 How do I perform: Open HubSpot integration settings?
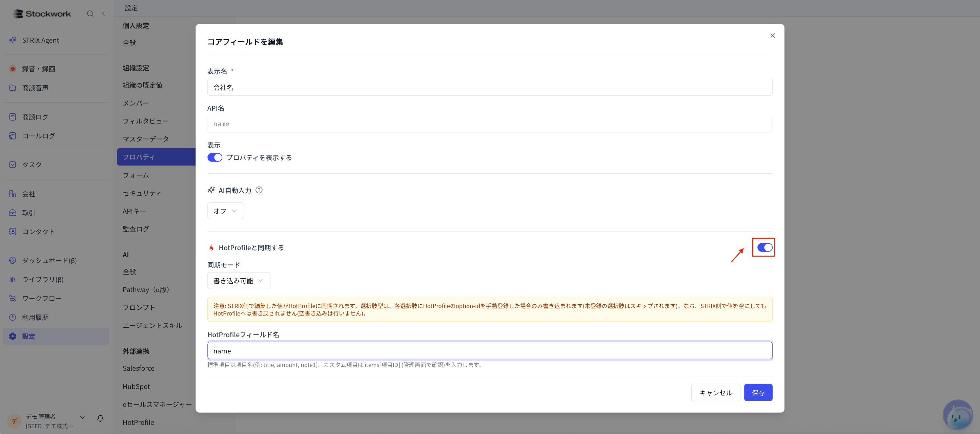(x=136, y=387)
